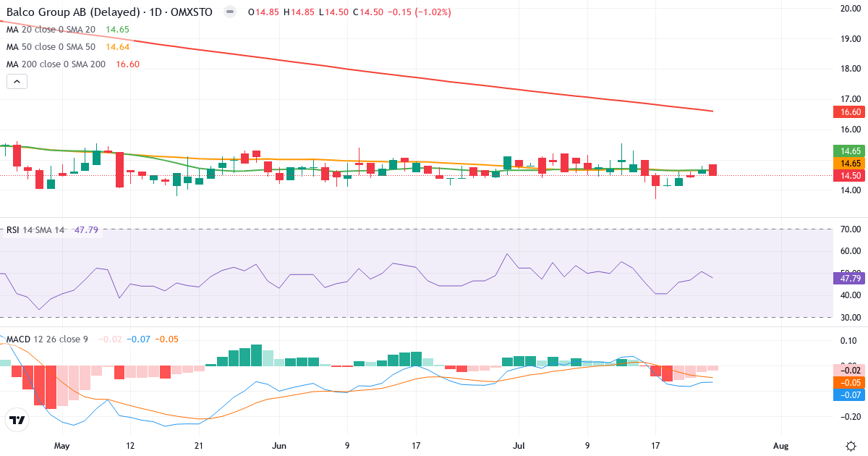Click the Jun label on time axis

point(278,445)
